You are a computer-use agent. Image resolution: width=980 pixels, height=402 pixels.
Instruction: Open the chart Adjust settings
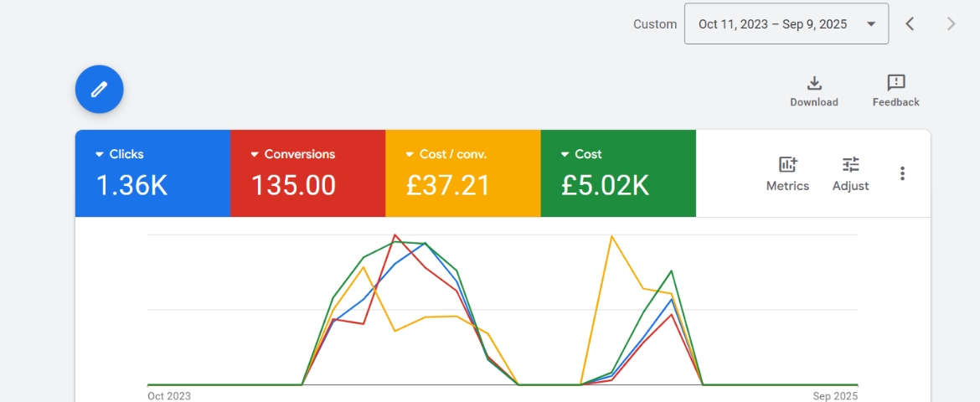850,174
